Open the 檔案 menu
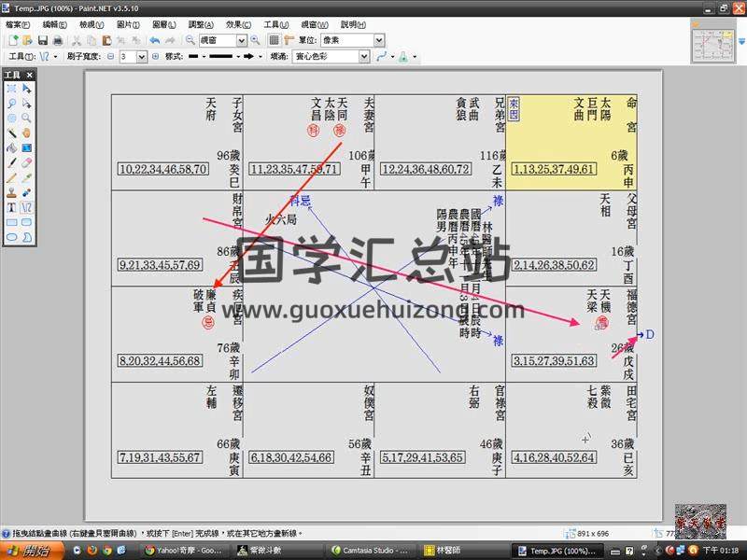The width and height of the screenshot is (747, 560). (x=18, y=24)
